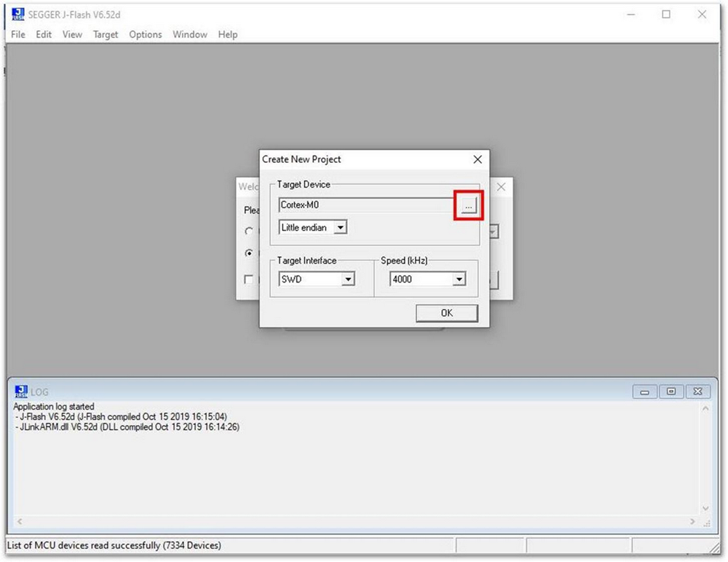Open the Target menu

(105, 34)
